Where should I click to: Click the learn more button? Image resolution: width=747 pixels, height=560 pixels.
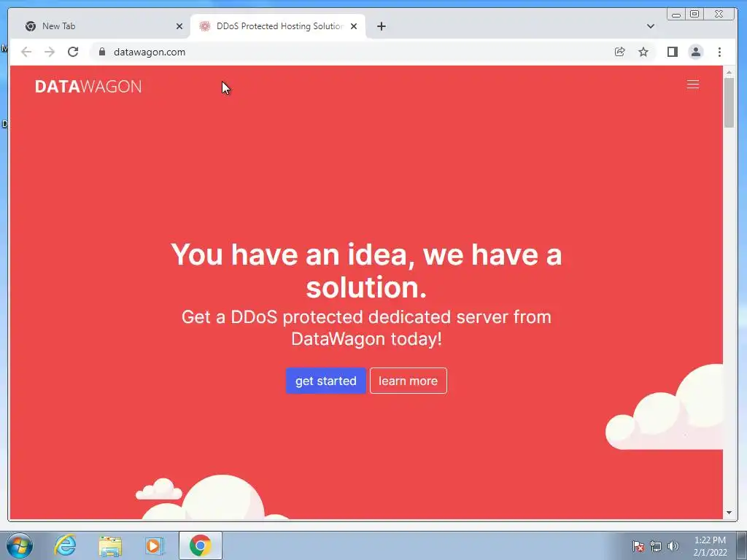tap(409, 381)
